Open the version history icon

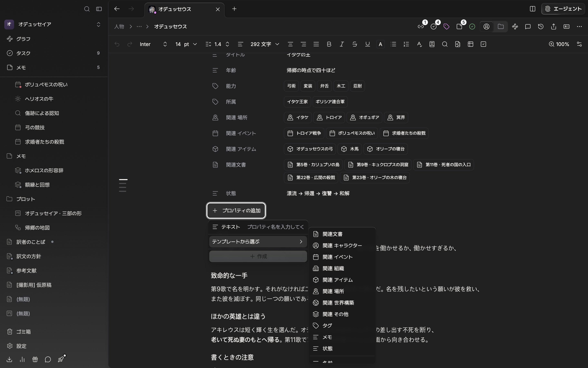[x=541, y=27]
